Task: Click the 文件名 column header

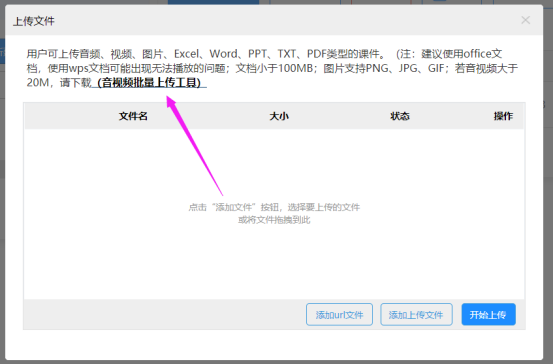Action: 133,116
